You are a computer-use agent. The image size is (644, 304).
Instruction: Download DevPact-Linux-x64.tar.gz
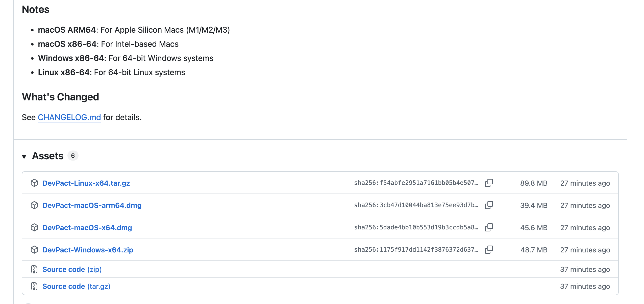coord(86,183)
